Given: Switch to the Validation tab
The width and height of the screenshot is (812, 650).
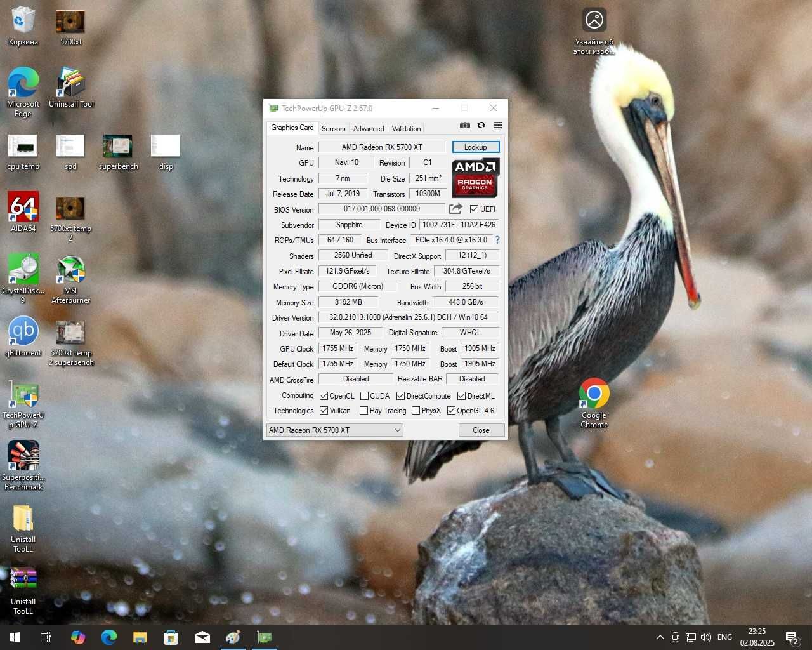Looking at the screenshot, I should click(406, 129).
